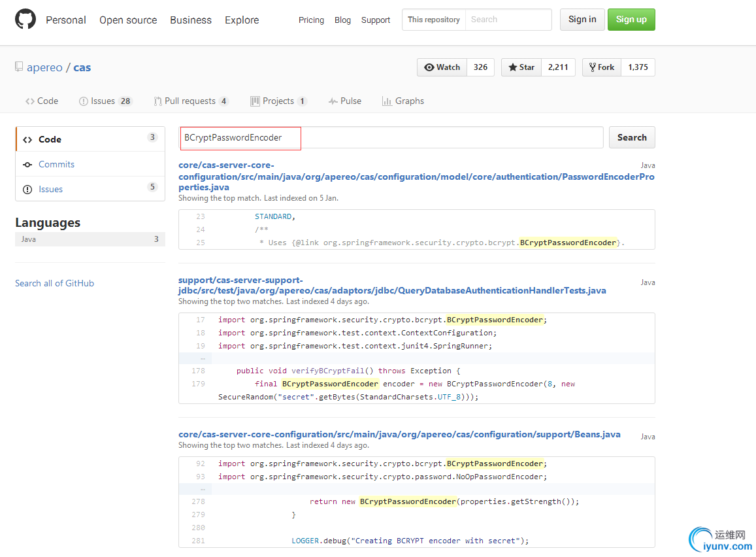
Task: Click the Code tab angle-bracket icon
Action: point(30,101)
